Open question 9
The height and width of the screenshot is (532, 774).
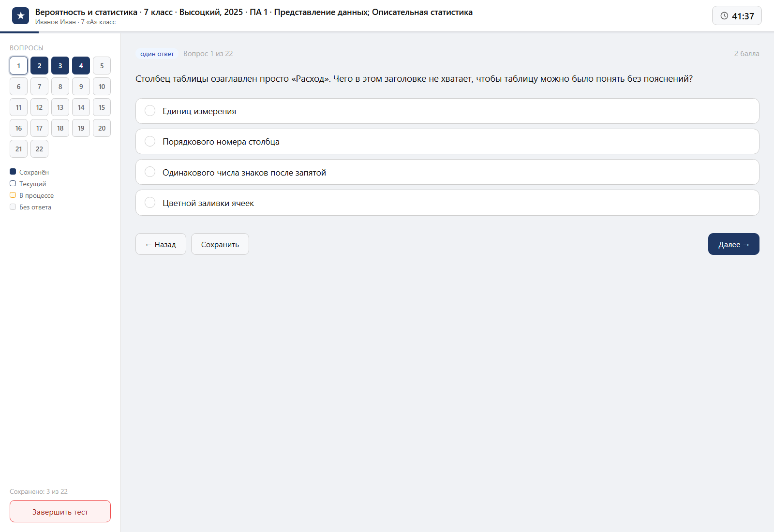coord(81,87)
